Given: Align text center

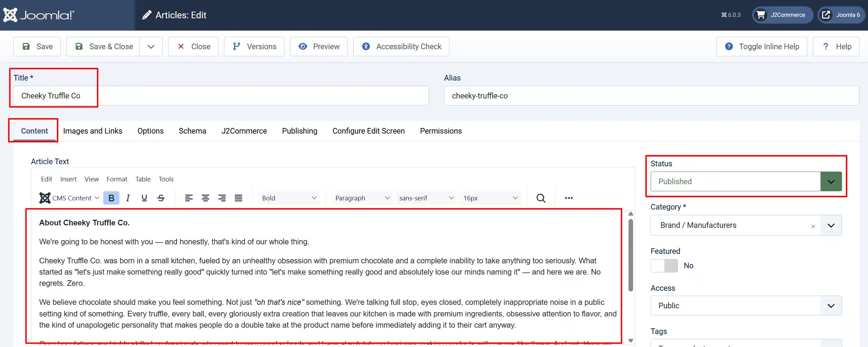Looking at the screenshot, I should point(205,198).
